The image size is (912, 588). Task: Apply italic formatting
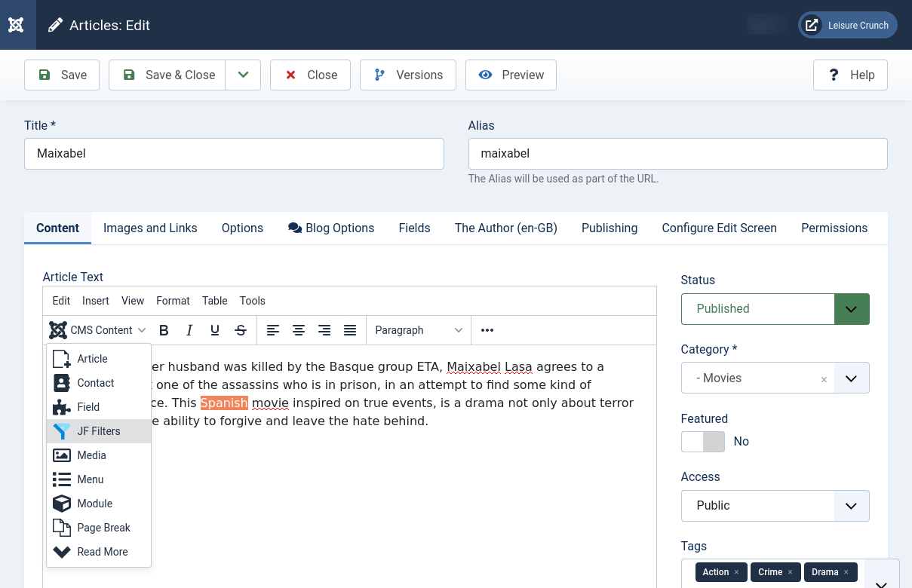189,330
